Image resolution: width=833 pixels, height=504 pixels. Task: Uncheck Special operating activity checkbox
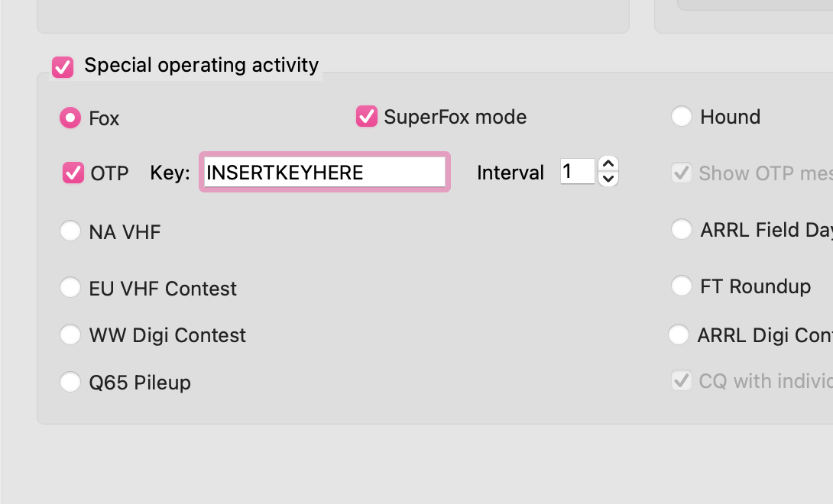tap(63, 67)
